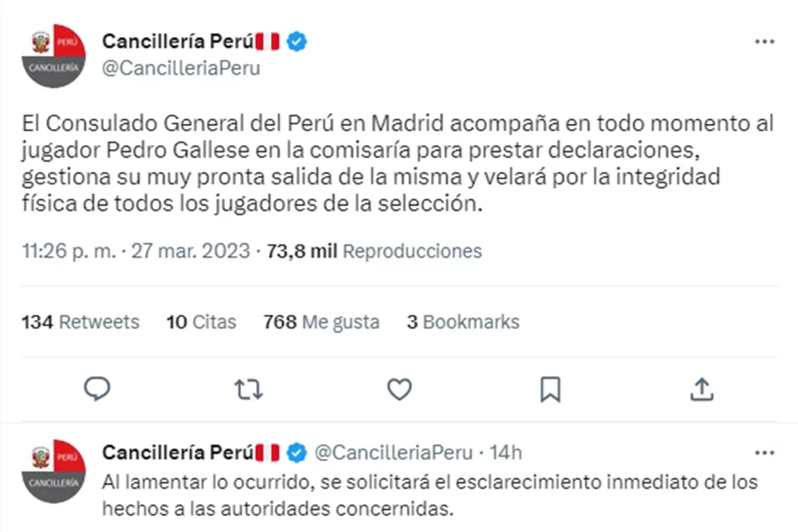Image resolution: width=798 pixels, height=532 pixels.
Task: Open the 14h timestamp on the reply
Action: click(506, 451)
